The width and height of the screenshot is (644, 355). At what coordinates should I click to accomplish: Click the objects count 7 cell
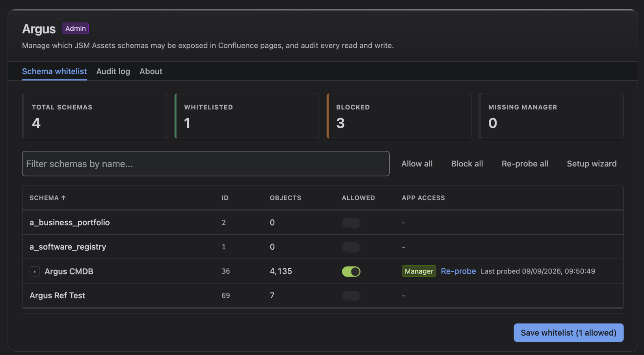tap(272, 295)
